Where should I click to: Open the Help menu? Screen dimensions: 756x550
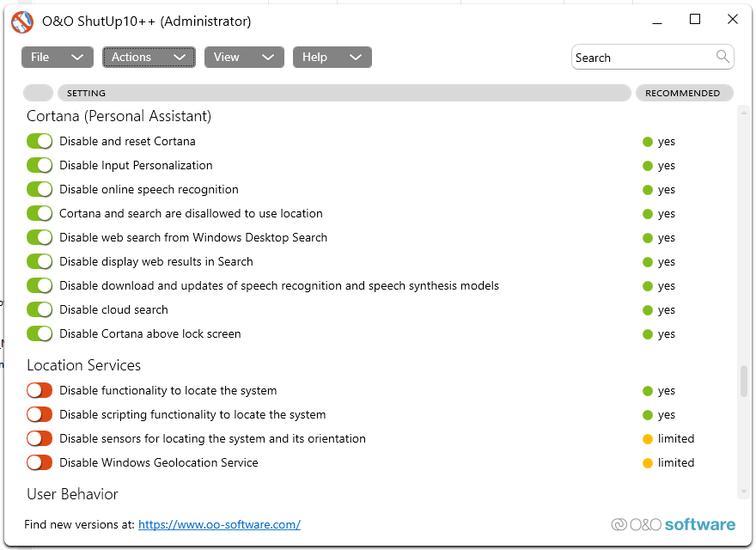[332, 58]
